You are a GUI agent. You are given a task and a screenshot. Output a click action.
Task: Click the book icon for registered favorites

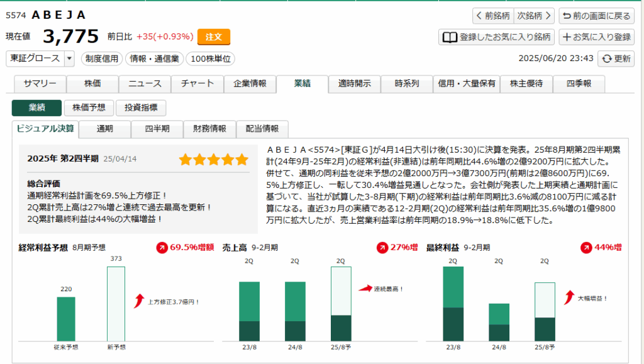click(x=449, y=37)
